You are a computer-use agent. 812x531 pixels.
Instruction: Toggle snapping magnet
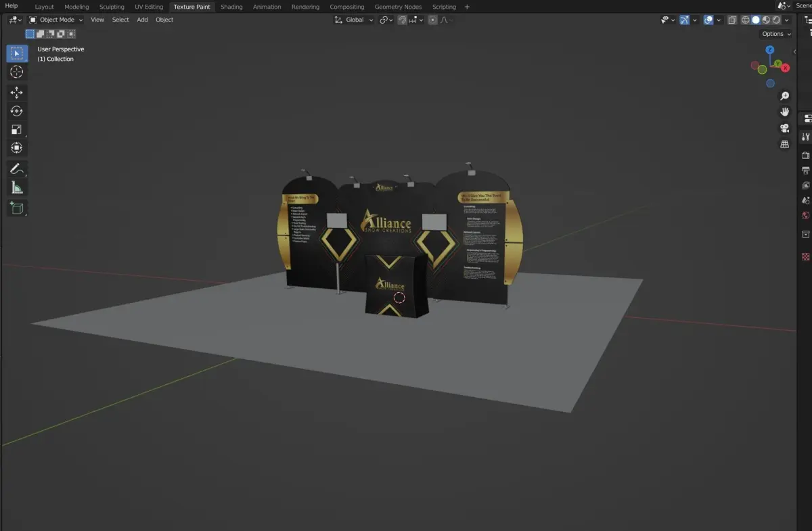click(402, 20)
